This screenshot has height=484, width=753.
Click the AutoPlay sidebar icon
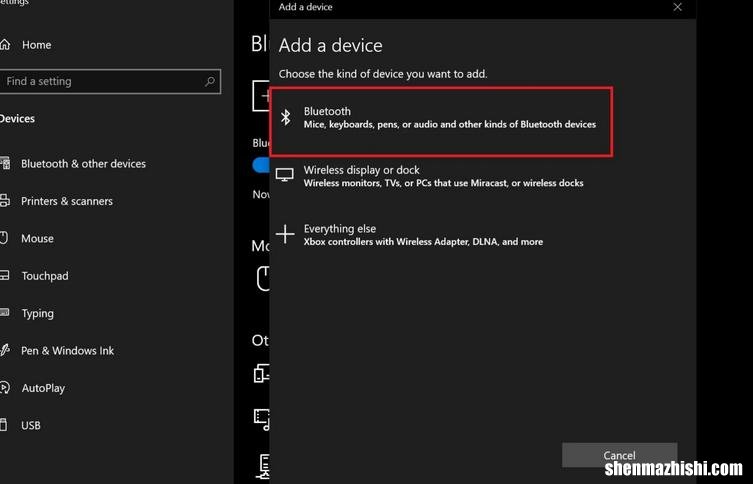click(x=5, y=387)
